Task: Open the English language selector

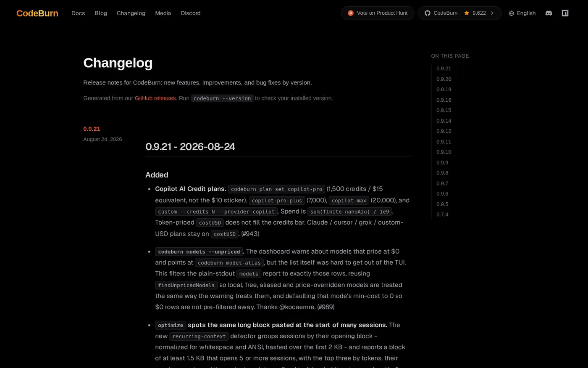Action: tap(522, 13)
